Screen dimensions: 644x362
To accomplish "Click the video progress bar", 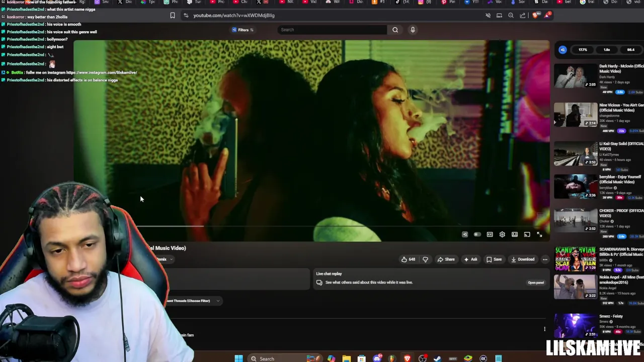I will (x=311, y=226).
